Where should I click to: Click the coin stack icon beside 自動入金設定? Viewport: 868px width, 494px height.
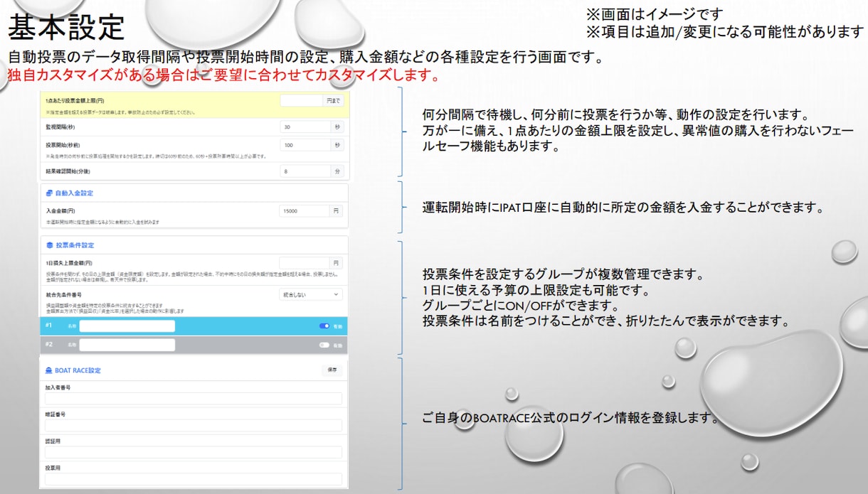pyautogui.click(x=48, y=193)
